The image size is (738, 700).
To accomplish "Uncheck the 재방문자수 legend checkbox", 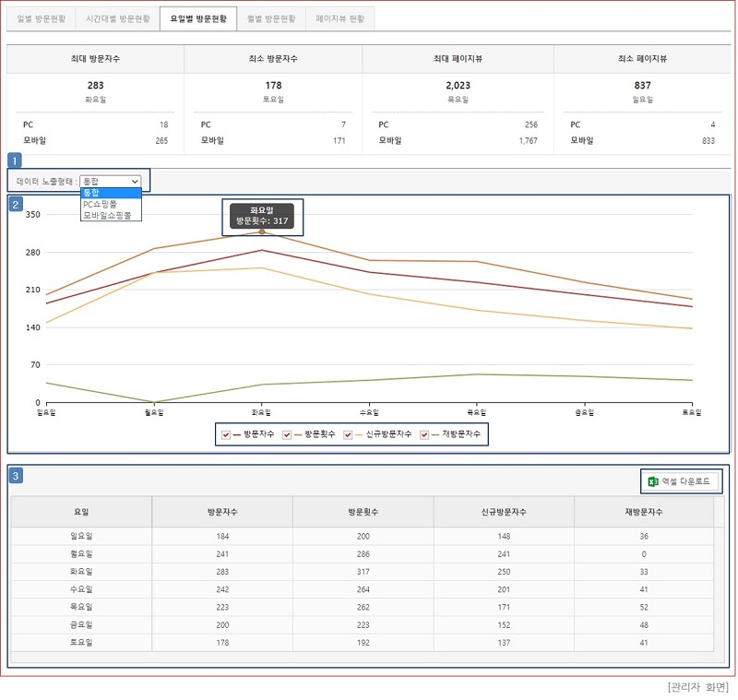I will (424, 434).
